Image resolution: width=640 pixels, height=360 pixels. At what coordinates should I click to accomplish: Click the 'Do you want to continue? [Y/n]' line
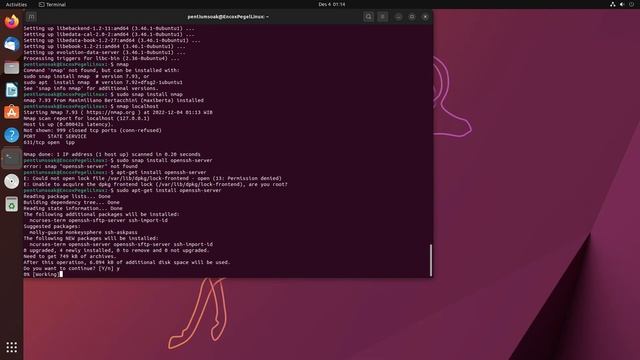[71, 268]
